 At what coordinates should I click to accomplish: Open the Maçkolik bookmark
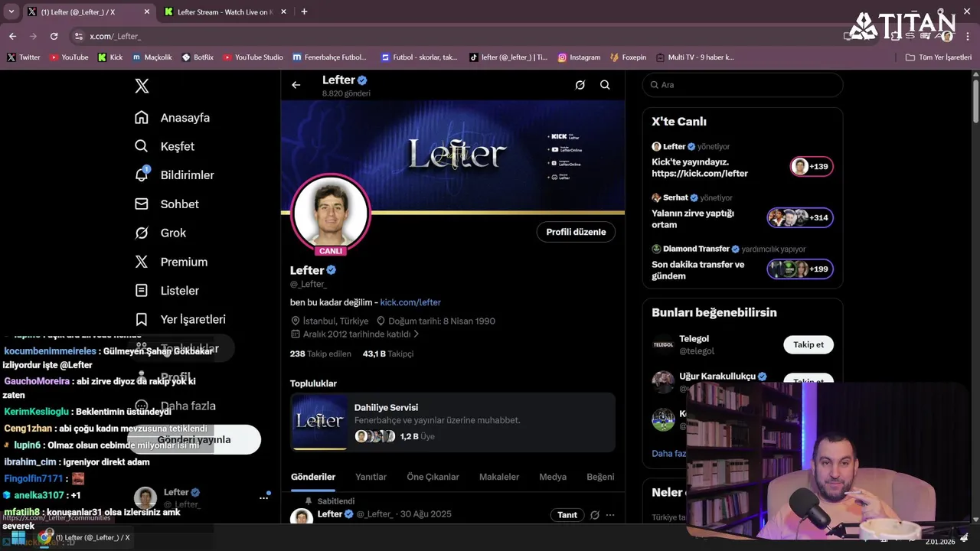tap(152, 57)
